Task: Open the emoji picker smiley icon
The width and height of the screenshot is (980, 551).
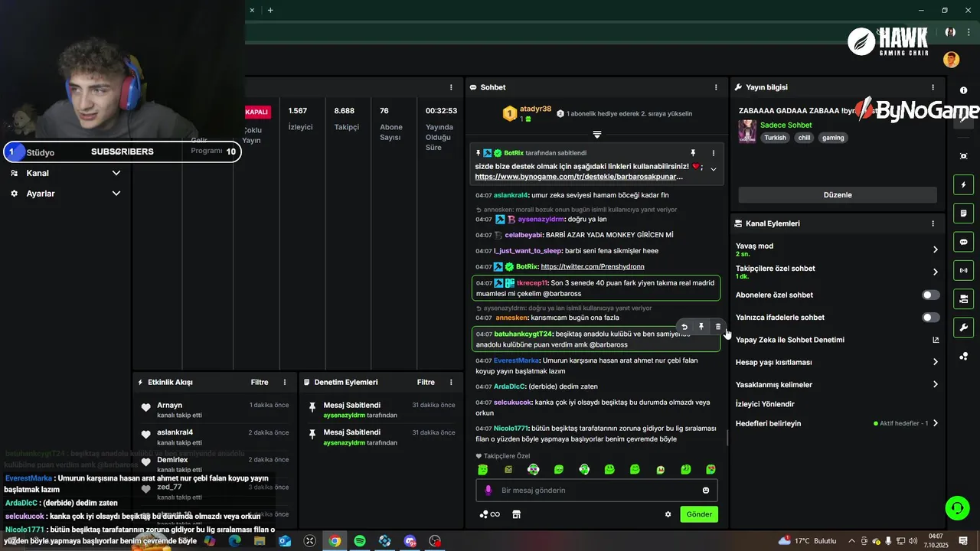Action: coord(706,491)
